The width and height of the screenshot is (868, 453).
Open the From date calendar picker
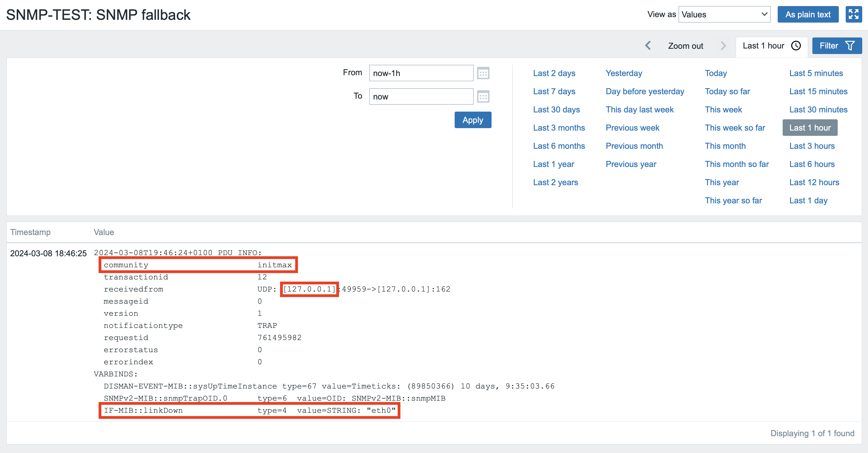click(x=483, y=73)
